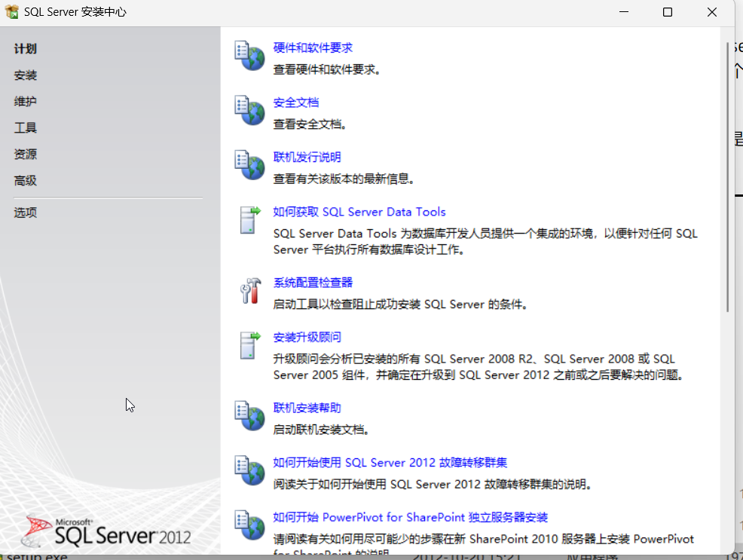The height and width of the screenshot is (560, 743).
Task: Maximize the SQL Server 安装中心 window
Action: click(x=668, y=12)
